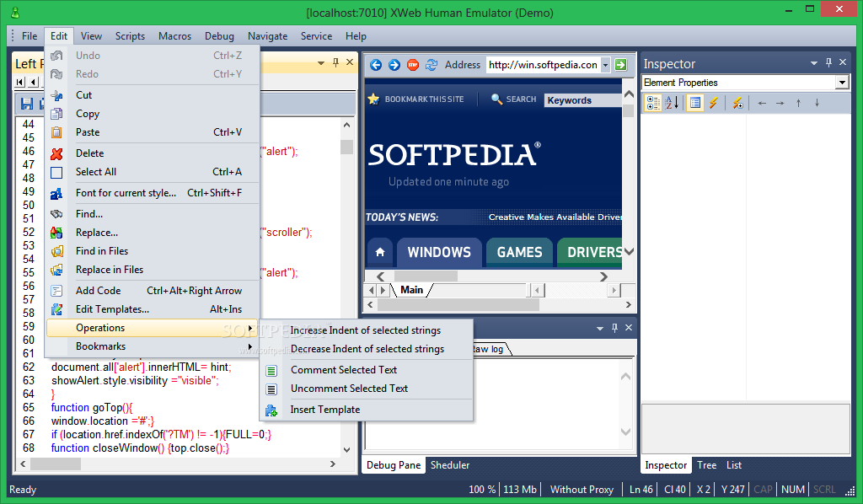Click the browser Back arrow icon
Viewport: 863px width, 504px height.
376,65
